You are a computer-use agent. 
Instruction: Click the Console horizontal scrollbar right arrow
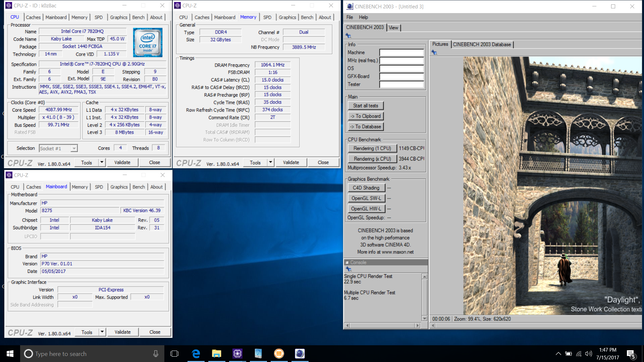(x=418, y=325)
